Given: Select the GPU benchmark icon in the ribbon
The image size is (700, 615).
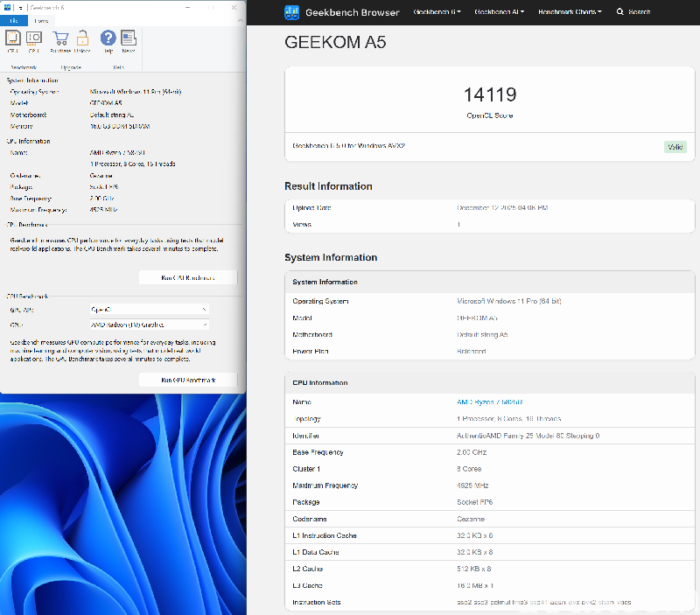Looking at the screenshot, I should coord(34,38).
